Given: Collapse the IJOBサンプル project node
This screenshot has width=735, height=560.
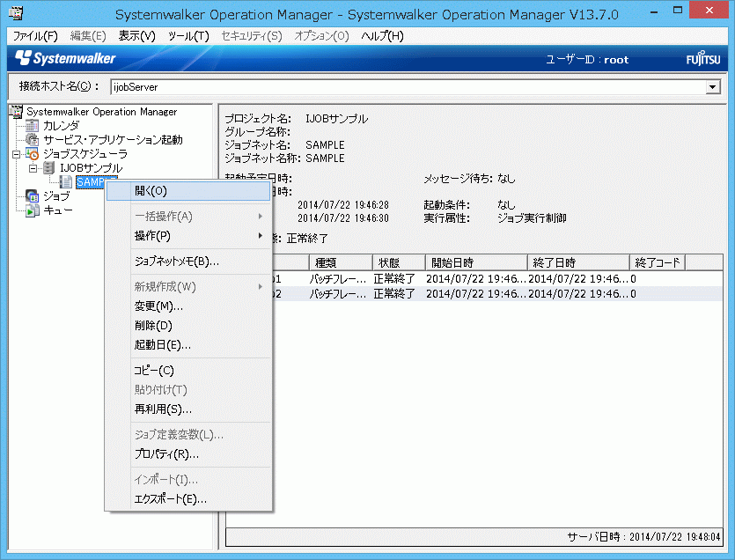Looking at the screenshot, I should (33, 168).
